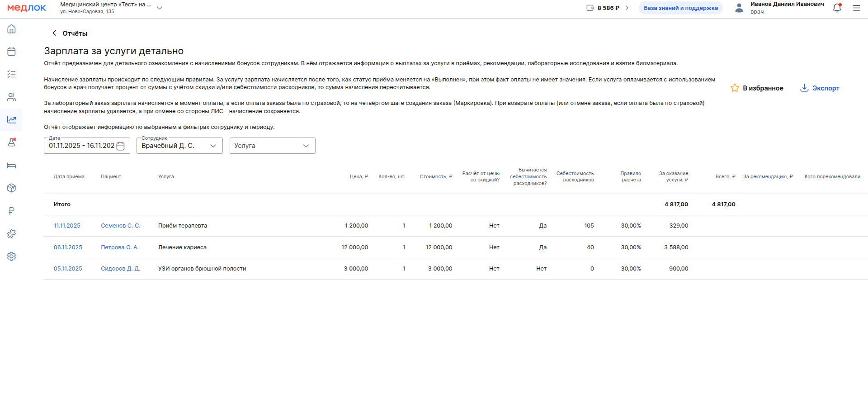Open База знаний и поддержка link
This screenshot has width=868, height=399.
[680, 8]
